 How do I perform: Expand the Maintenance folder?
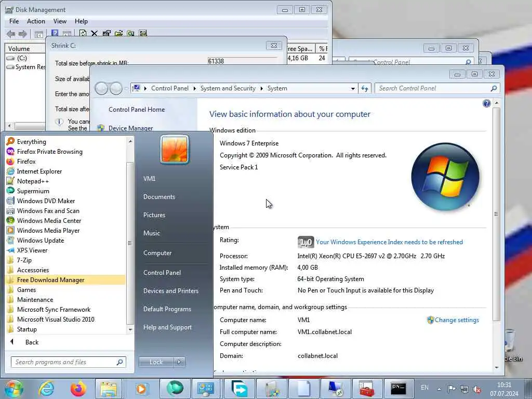pos(35,300)
